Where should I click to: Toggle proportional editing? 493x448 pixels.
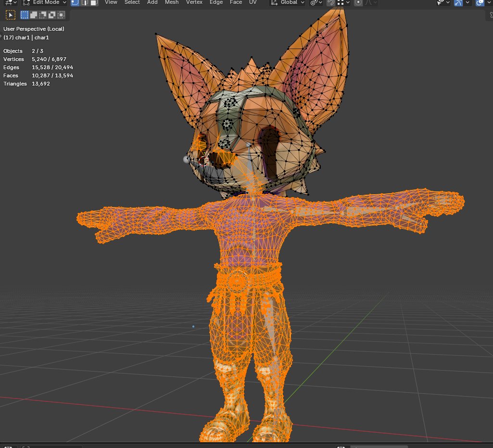pos(358,2)
